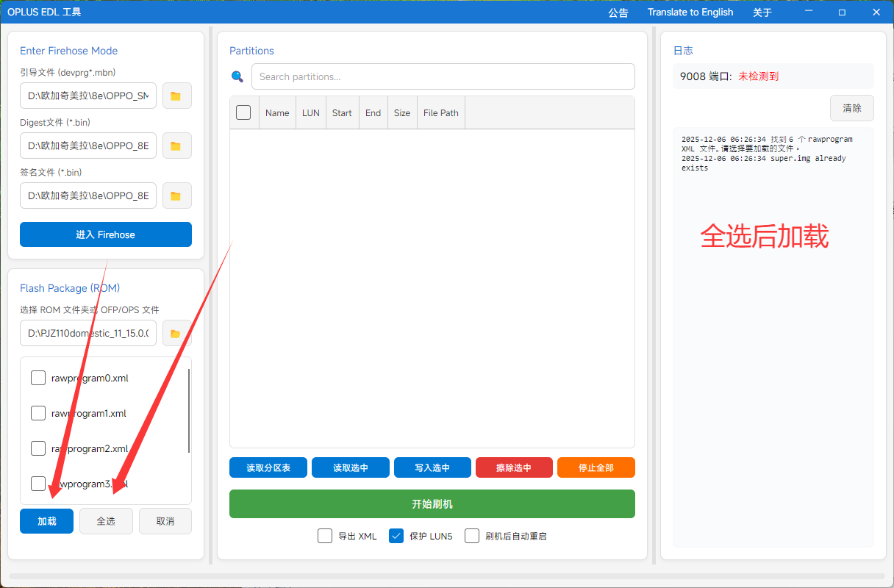Image resolution: width=894 pixels, height=588 pixels.
Task: Click the partition search magnifier icon
Action: coord(237,76)
